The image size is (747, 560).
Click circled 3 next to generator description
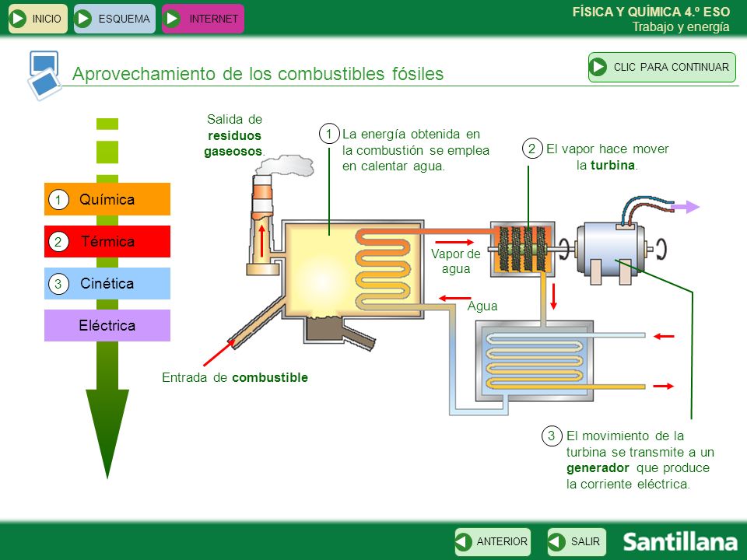[552, 436]
